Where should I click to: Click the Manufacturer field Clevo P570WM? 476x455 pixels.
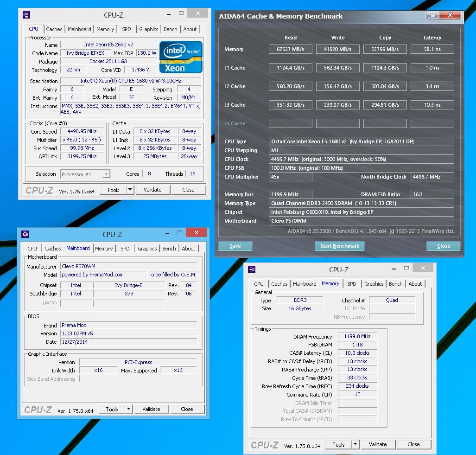click(129, 266)
